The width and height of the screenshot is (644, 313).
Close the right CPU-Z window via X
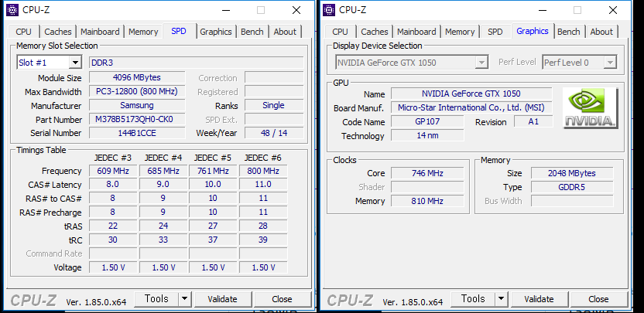[613, 10]
